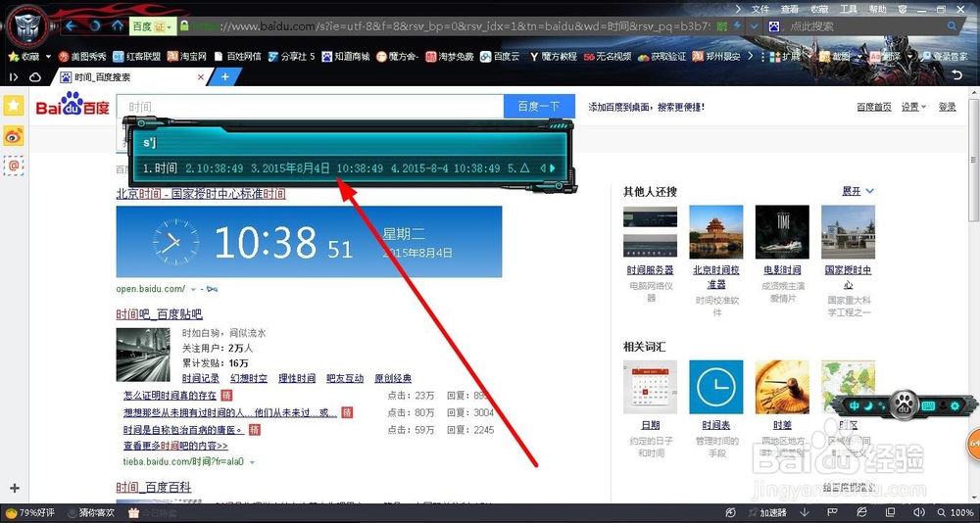Show the next IME candidates page arrow
Image resolution: width=980 pixels, height=523 pixels.
click(553, 167)
